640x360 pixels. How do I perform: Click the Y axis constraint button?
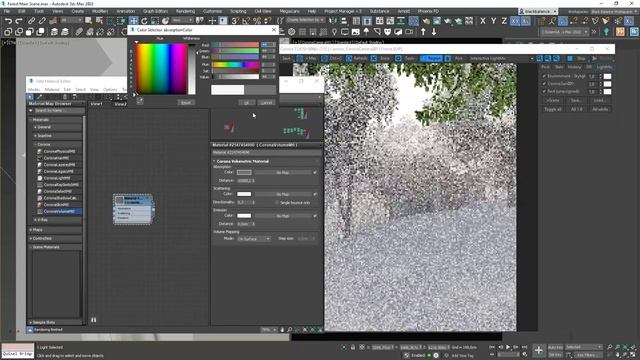pos(493,20)
